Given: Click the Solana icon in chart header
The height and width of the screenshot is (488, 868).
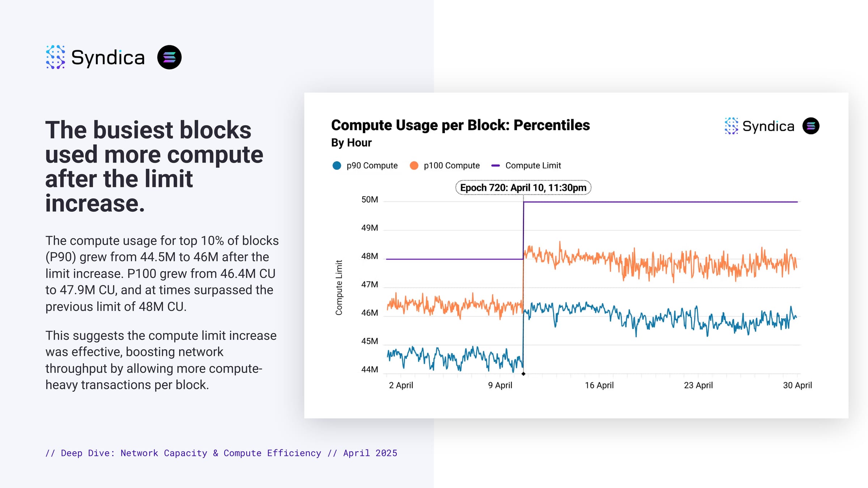Looking at the screenshot, I should 811,126.
